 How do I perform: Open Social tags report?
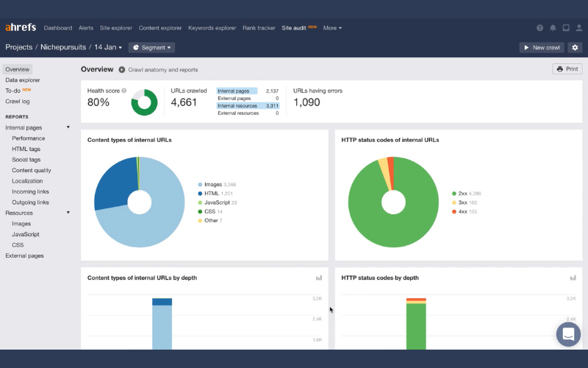tap(26, 160)
